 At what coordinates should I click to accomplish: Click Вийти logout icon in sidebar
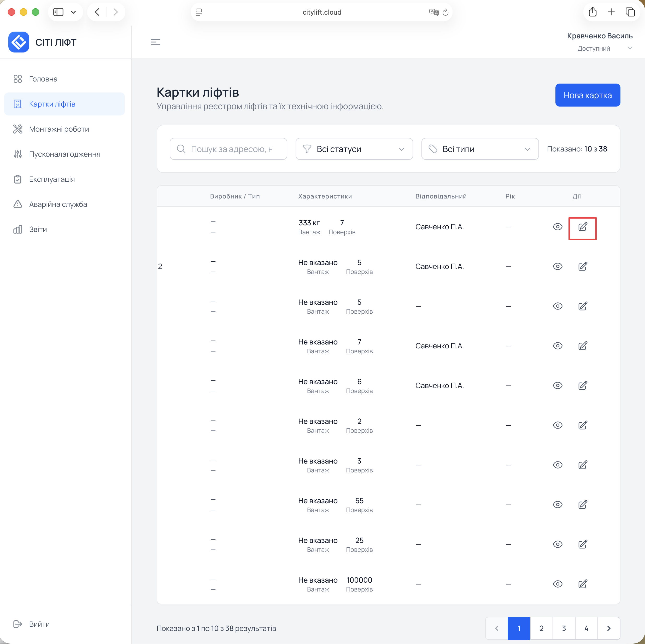click(x=18, y=624)
